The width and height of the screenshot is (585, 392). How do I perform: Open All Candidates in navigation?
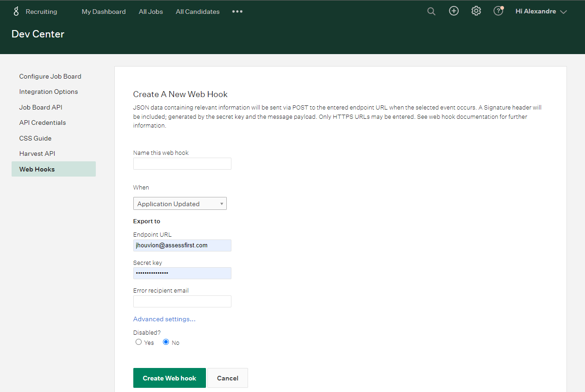click(198, 12)
